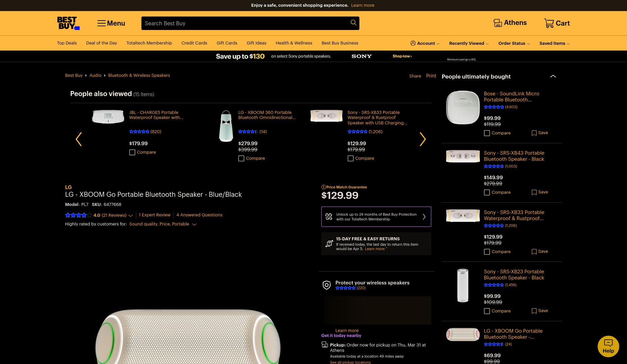The width and height of the screenshot is (627, 364).
Task: Click Learn more in top banner
Action: 362,5
